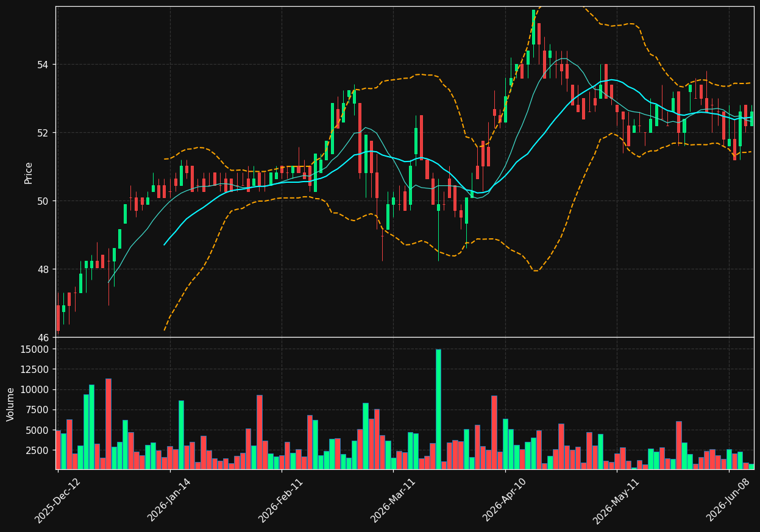Select the 54 price tick label

(44, 65)
